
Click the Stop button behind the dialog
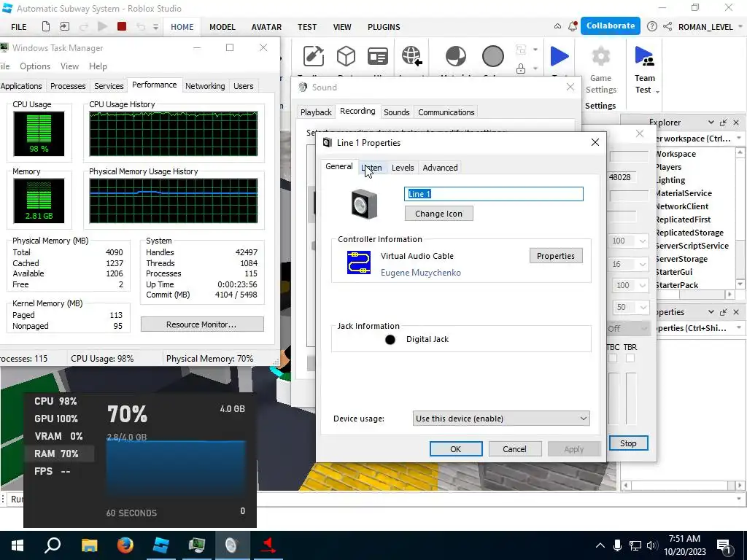pos(628,443)
